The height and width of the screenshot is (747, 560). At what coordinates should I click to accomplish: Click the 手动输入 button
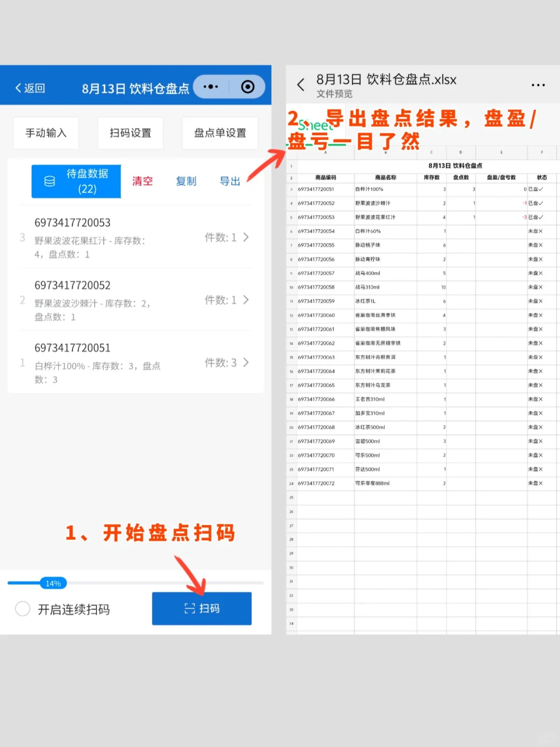tap(46, 133)
